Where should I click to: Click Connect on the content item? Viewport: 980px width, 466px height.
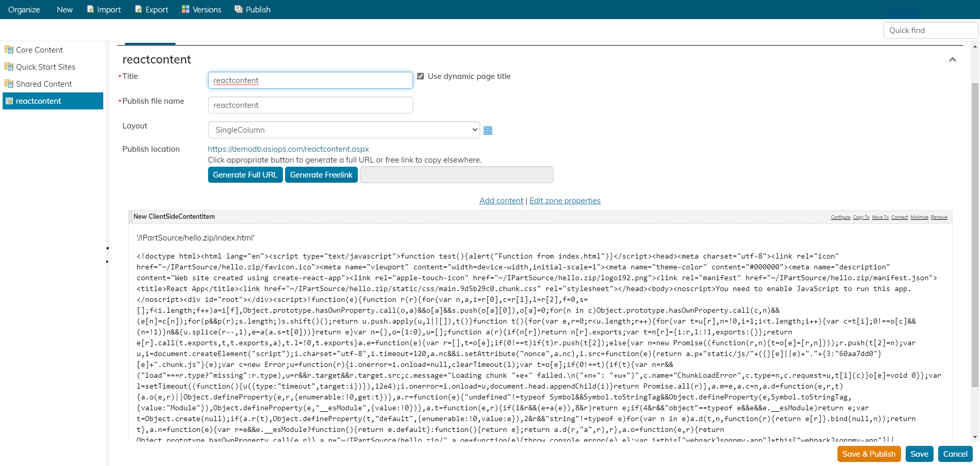[899, 217]
